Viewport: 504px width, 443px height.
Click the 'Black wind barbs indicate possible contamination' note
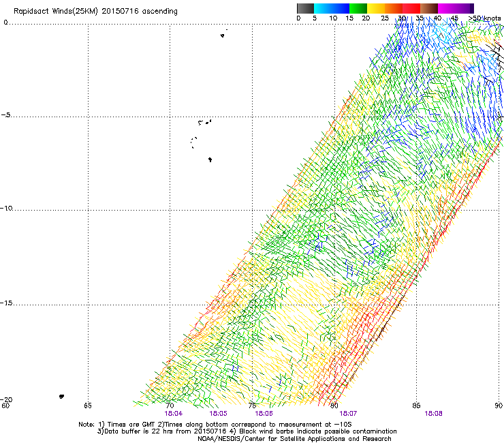pyautogui.click(x=318, y=431)
